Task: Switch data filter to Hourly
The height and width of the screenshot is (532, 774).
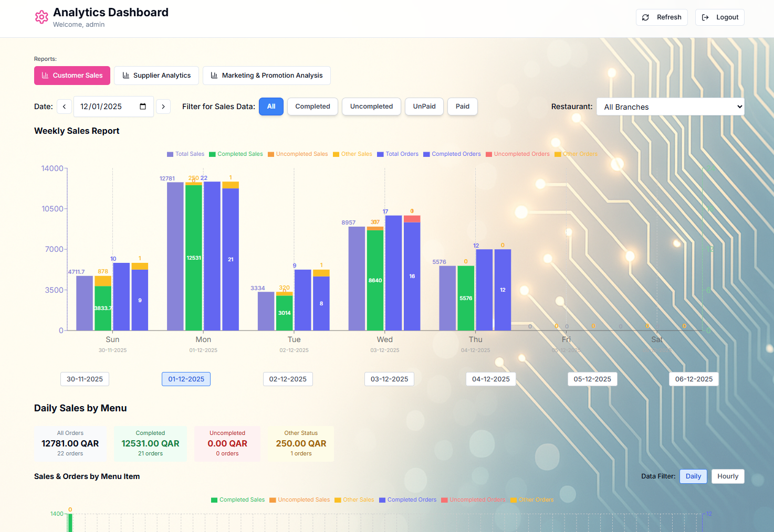Action: point(728,476)
